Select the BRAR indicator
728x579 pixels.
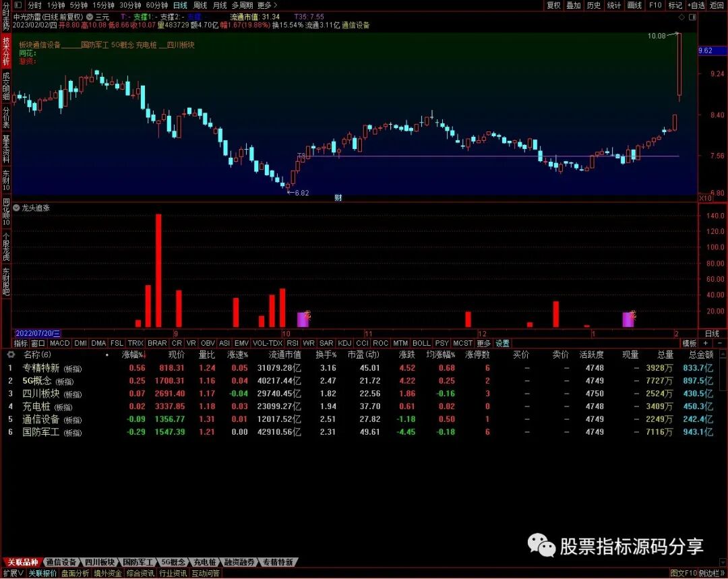[x=157, y=343]
